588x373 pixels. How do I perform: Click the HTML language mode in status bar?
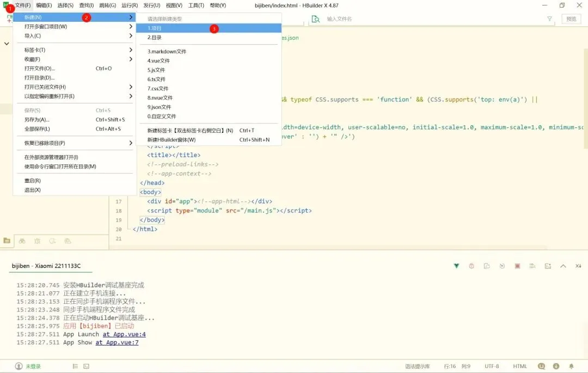(x=520, y=366)
